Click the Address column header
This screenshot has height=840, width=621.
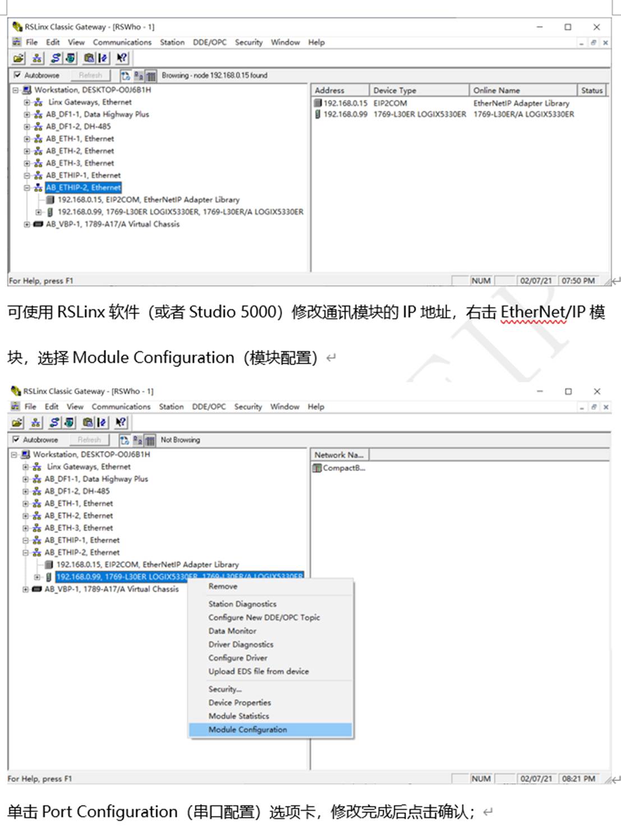click(x=340, y=90)
